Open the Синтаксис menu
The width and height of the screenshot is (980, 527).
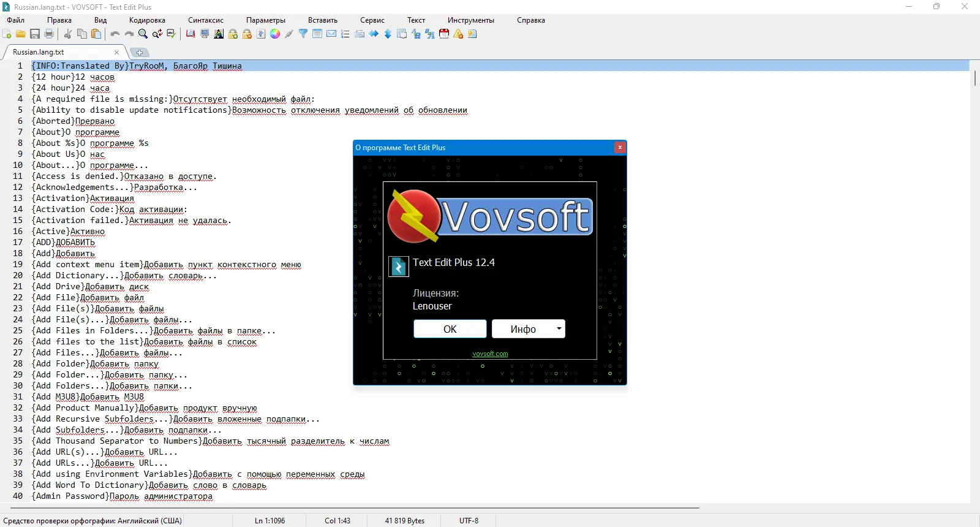click(x=206, y=20)
